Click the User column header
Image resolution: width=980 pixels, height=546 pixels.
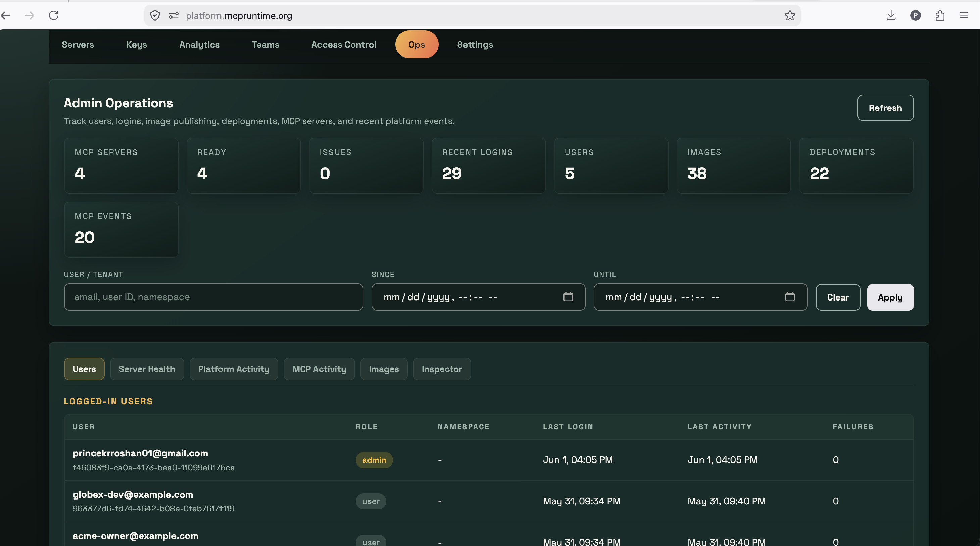[83, 427]
